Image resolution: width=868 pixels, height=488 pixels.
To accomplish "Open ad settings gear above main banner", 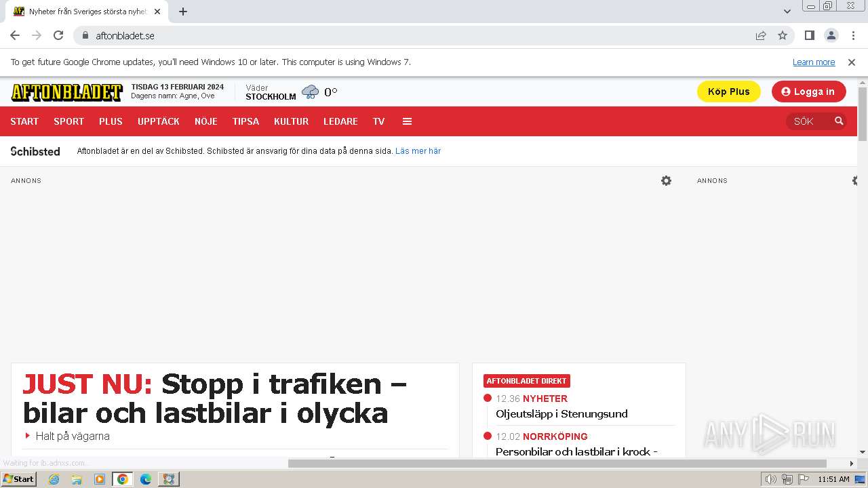I will [x=666, y=181].
